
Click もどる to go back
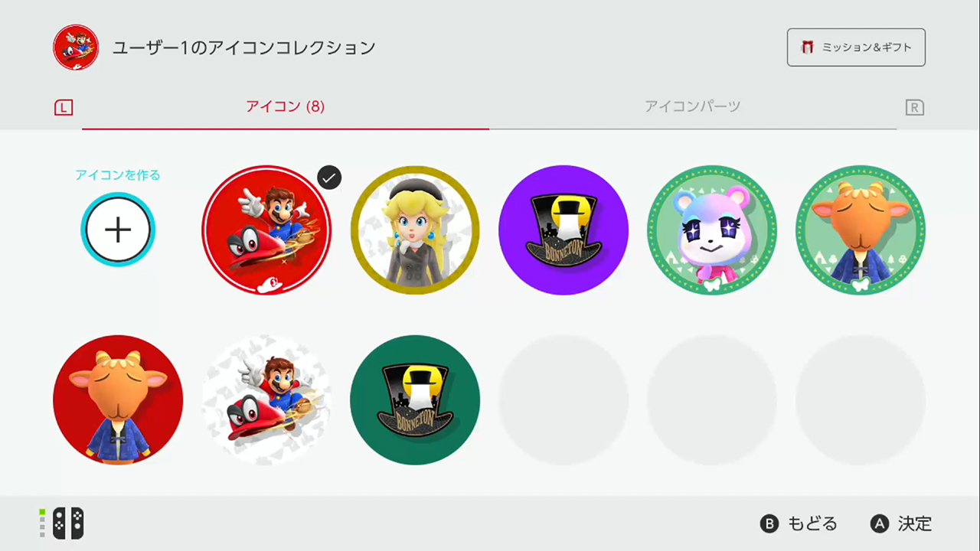click(x=799, y=523)
